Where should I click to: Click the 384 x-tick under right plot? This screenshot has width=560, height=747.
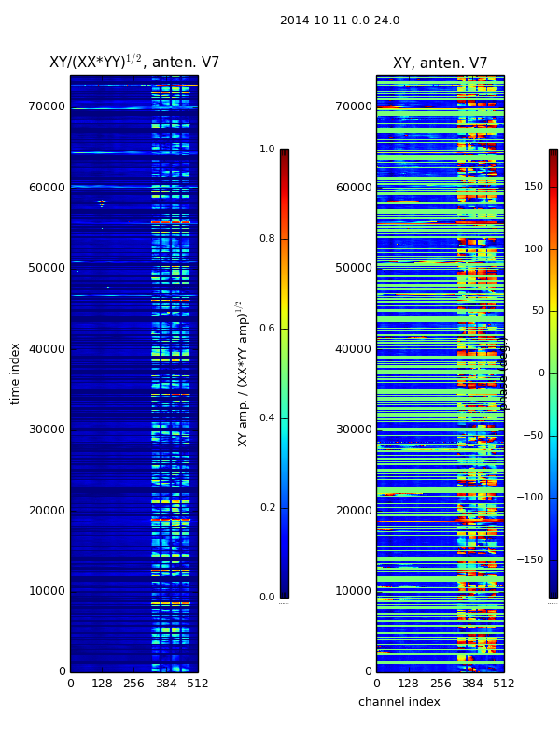tap(472, 684)
